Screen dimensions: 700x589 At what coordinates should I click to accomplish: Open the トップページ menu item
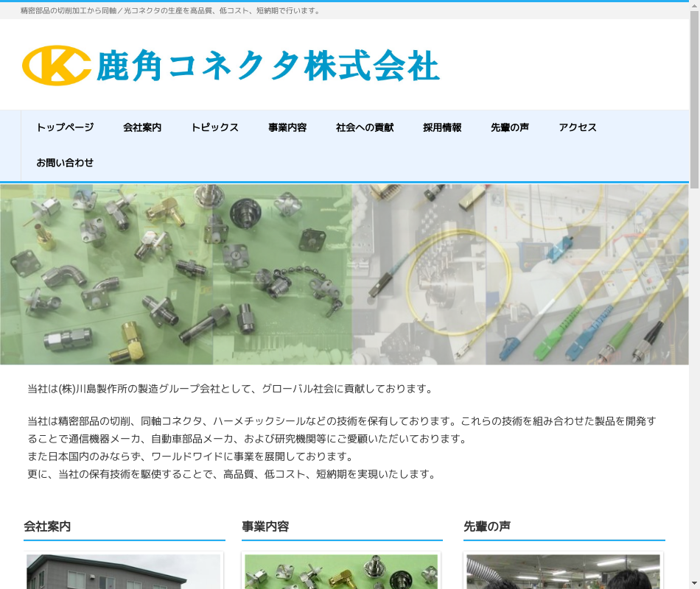click(65, 127)
